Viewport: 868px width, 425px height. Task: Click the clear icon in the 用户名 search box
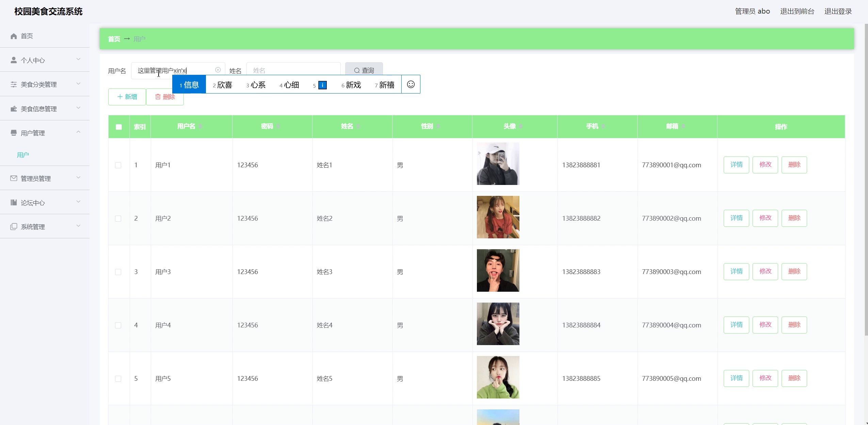pos(218,70)
